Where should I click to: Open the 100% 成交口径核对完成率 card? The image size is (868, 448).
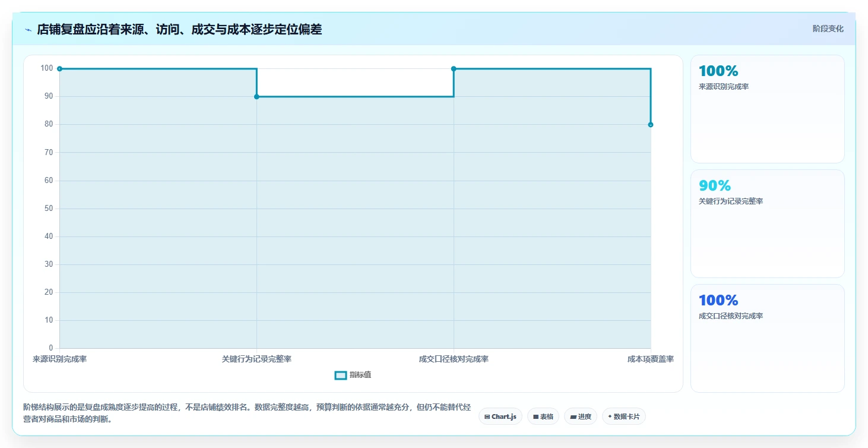click(767, 338)
